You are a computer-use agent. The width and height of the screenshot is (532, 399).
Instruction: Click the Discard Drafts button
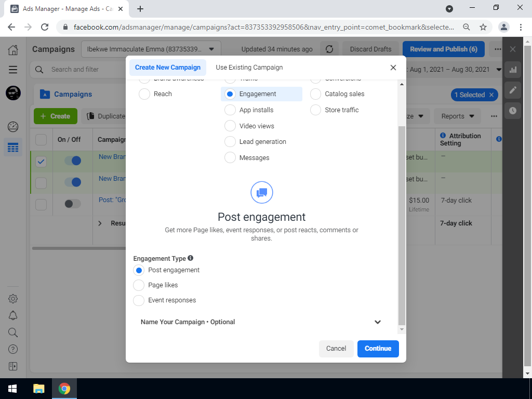tap(370, 49)
